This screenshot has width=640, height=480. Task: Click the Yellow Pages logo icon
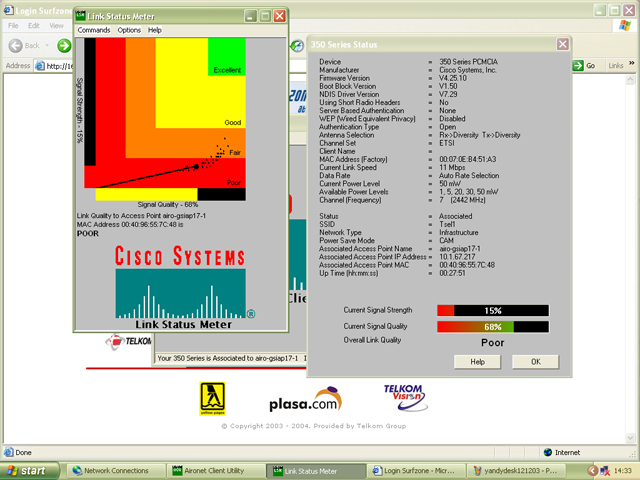pyautogui.click(x=212, y=397)
